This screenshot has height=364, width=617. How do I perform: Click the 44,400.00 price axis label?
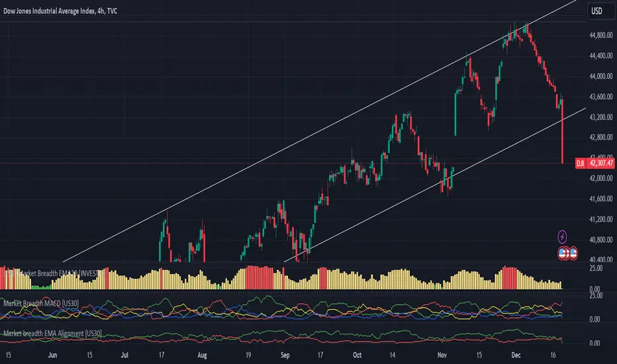pyautogui.click(x=600, y=56)
